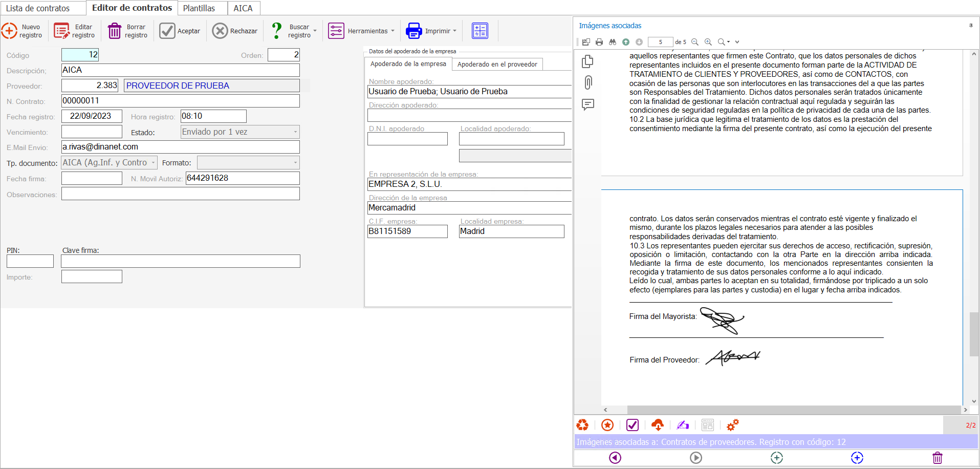Click the orange gears settings icon
Image resolution: width=980 pixels, height=469 pixels.
pyautogui.click(x=733, y=425)
